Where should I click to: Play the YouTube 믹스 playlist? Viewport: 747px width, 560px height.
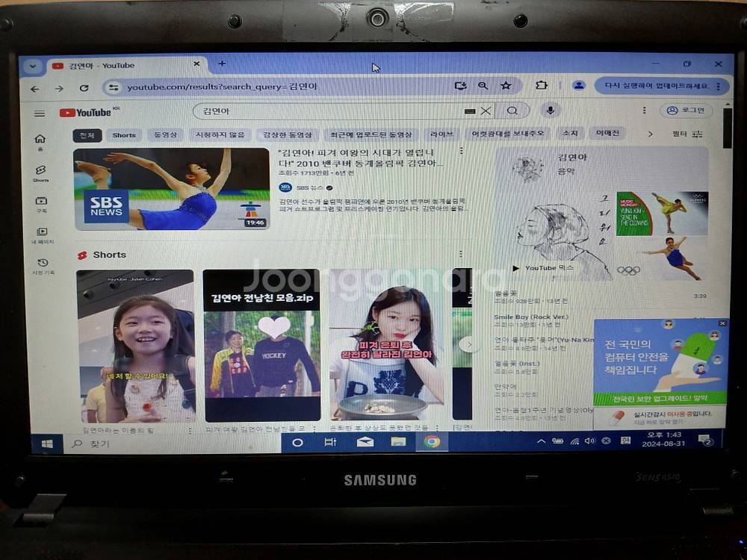544,268
